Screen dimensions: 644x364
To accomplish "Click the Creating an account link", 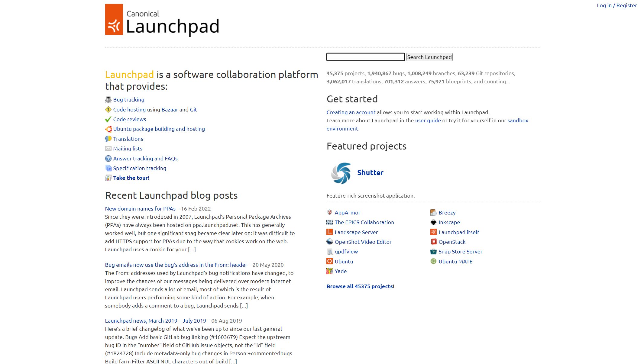I will coord(351,112).
